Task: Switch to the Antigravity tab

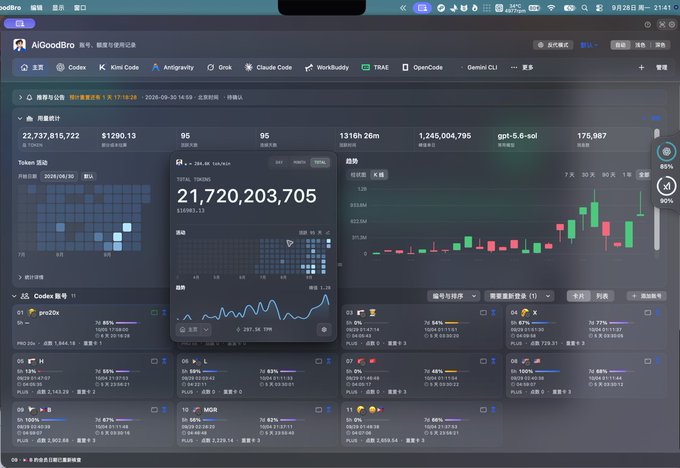Action: 173,67
